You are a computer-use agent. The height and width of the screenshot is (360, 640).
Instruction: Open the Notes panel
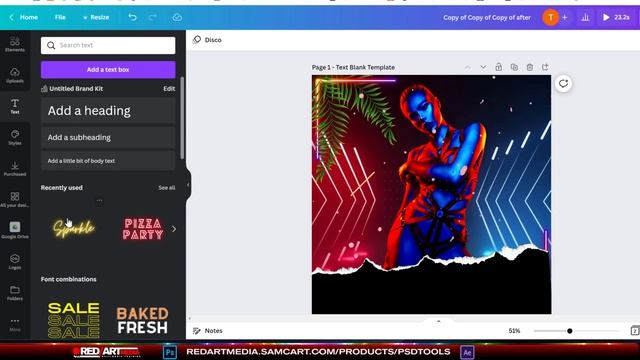coord(207,331)
